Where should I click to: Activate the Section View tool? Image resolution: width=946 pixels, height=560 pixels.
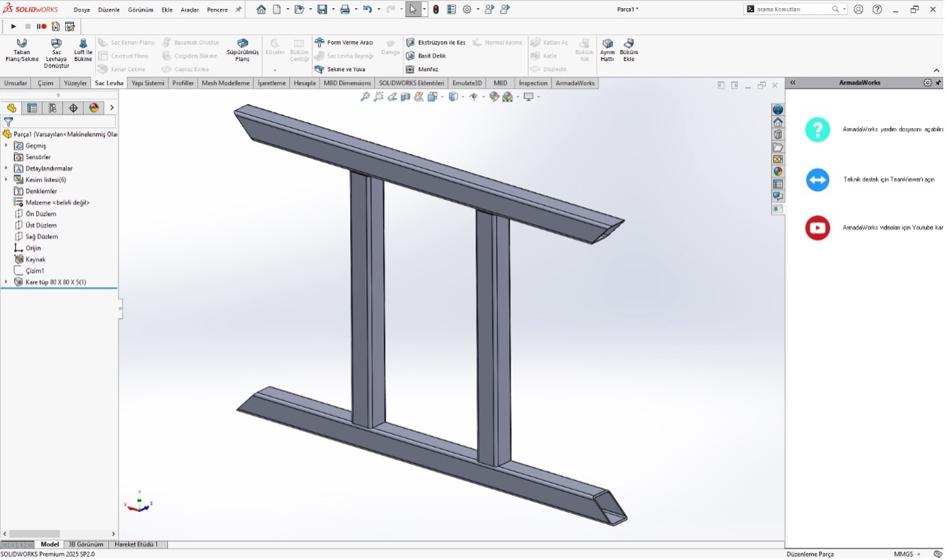tap(404, 97)
